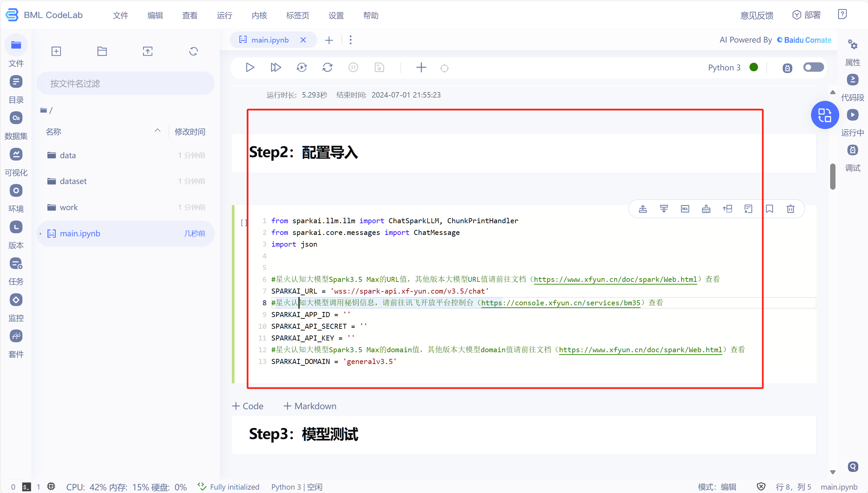Screen dimensions: 868x493
Task: Open the 查看 menu
Action: 190,15
